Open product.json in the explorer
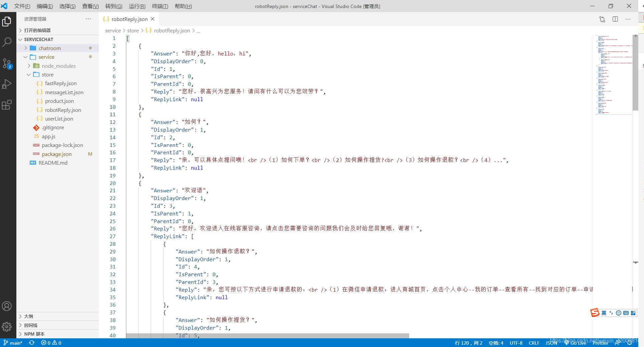Image resolution: width=644 pixels, height=347 pixels. click(x=58, y=101)
